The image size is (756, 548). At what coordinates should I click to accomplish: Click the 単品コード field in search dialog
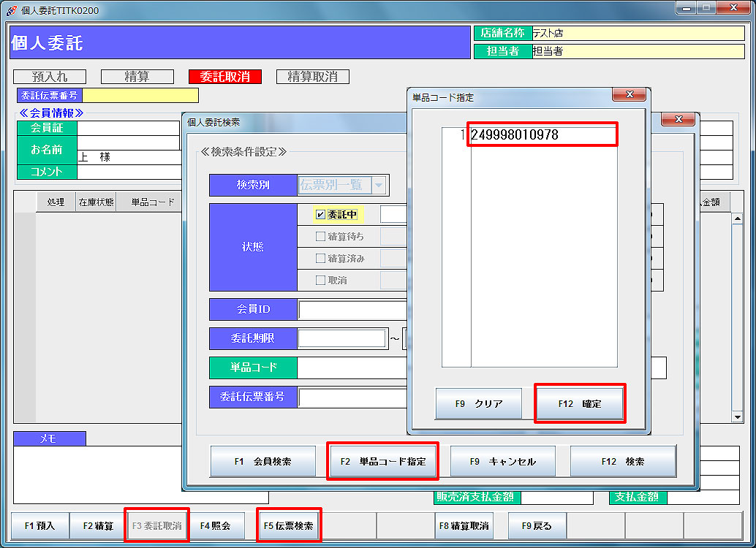pyautogui.click(x=352, y=368)
